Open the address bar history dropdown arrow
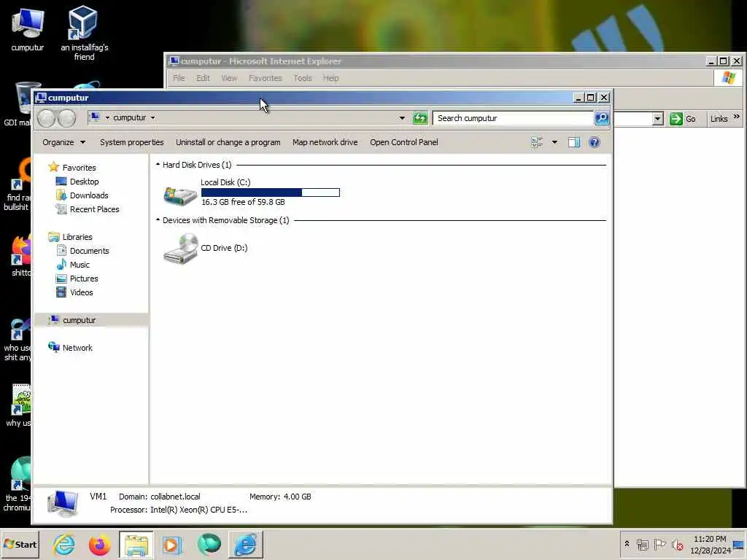Screen dimensions: 747x560 tap(402, 117)
